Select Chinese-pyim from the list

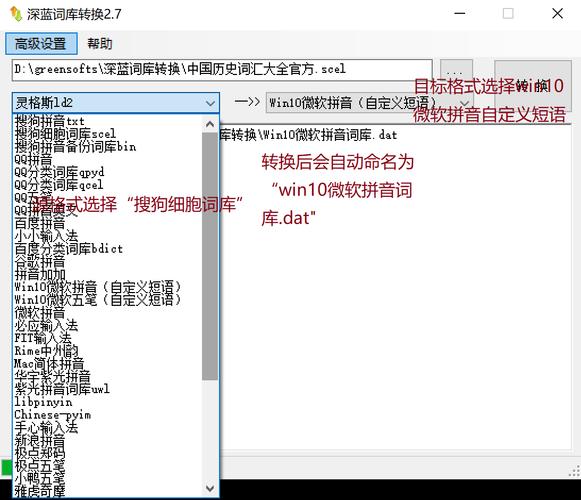tap(107, 415)
